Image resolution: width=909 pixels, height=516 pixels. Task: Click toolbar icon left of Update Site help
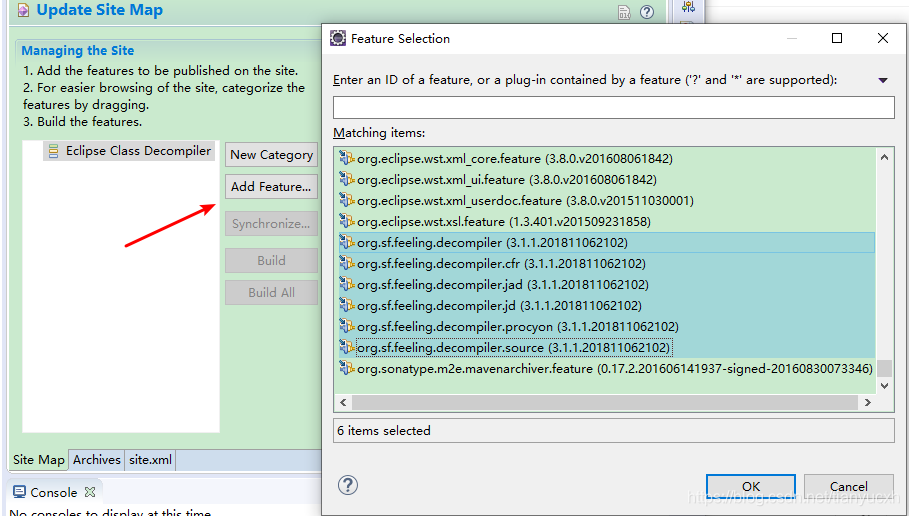pyautogui.click(x=624, y=12)
